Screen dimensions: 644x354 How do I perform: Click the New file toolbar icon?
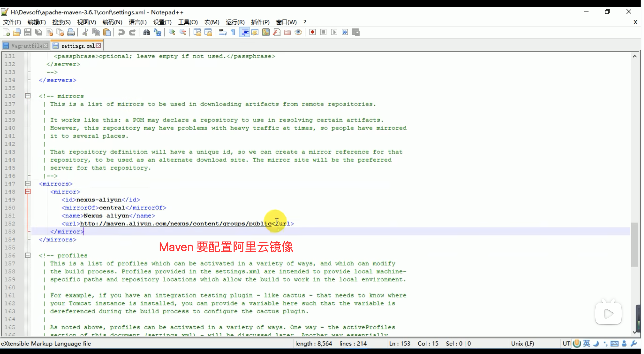coord(6,32)
